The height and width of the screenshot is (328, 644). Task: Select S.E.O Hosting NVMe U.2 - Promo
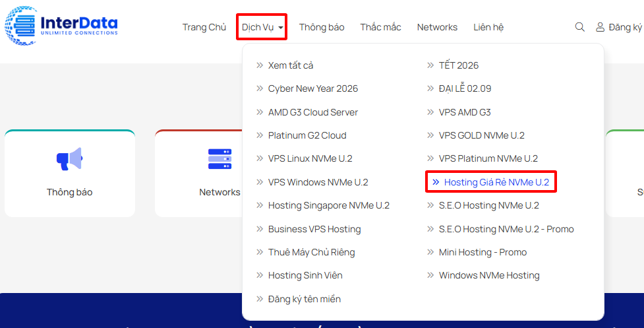506,229
